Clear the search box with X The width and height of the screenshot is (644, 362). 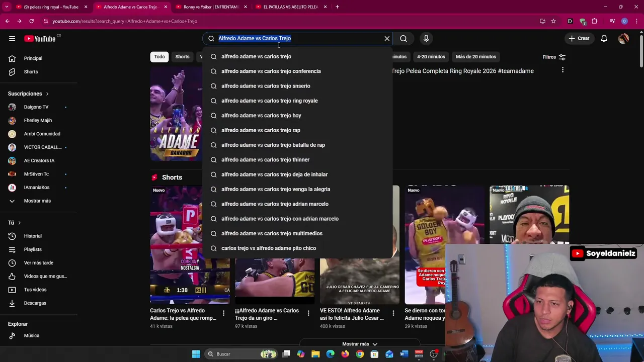pos(387,38)
